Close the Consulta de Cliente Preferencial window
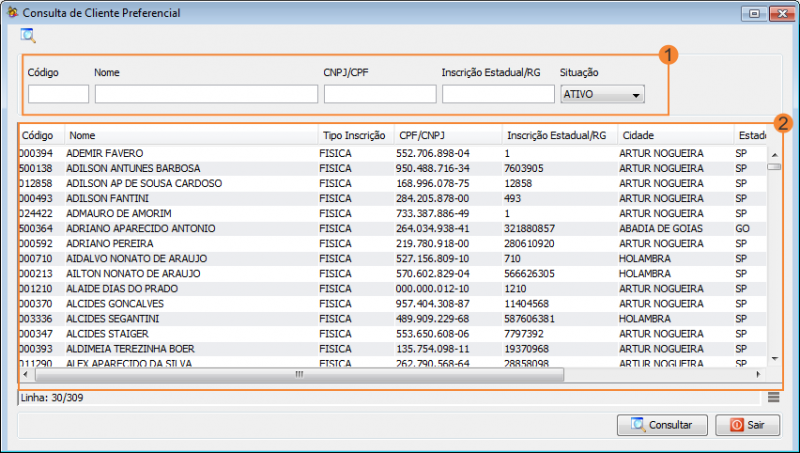The width and height of the screenshot is (800, 453). 782,13
